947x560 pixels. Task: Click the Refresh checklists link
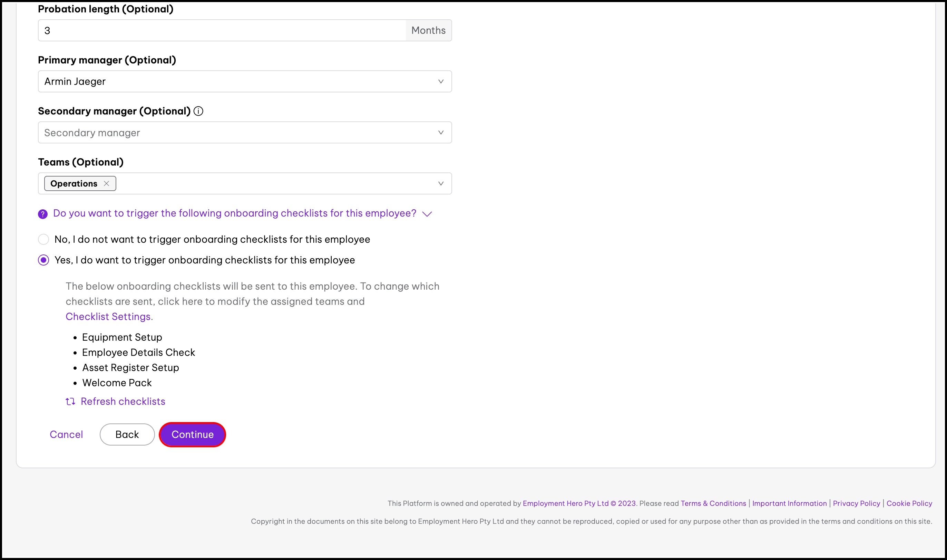[x=123, y=401]
